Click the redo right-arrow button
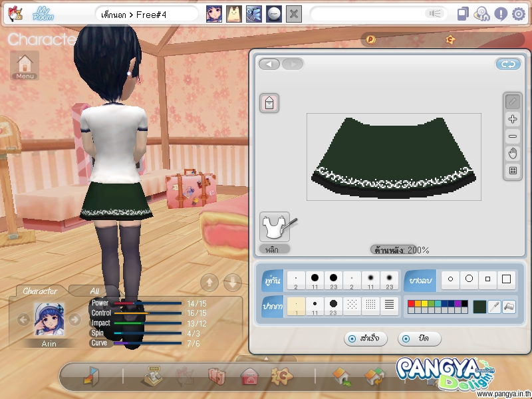 (x=293, y=64)
